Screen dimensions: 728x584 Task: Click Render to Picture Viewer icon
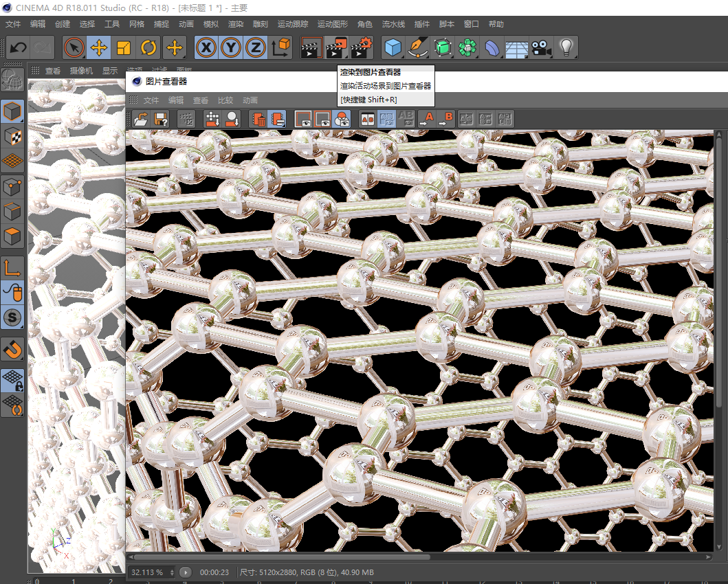pyautogui.click(x=336, y=47)
